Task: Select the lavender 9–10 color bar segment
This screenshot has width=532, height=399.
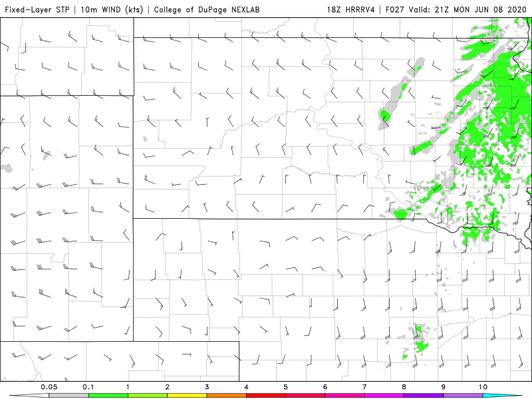Action: (463, 396)
